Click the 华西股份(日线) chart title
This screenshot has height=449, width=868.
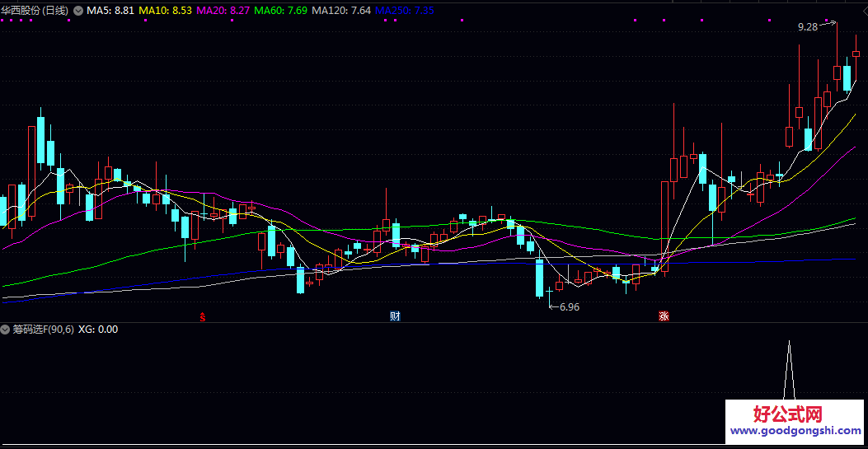(x=35, y=10)
